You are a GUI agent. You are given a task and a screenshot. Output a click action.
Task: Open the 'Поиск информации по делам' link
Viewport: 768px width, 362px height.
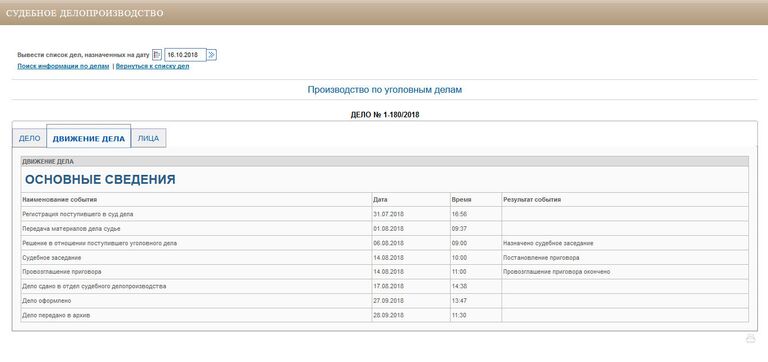coord(63,67)
